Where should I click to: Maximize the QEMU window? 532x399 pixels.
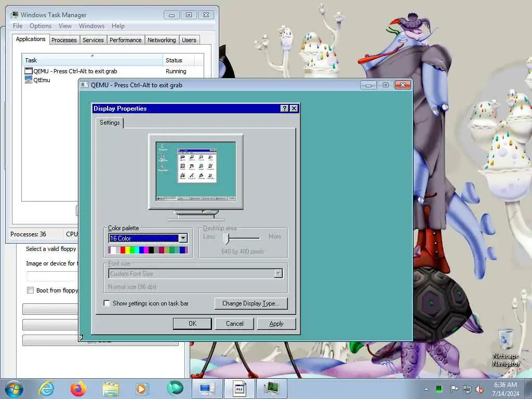385,85
